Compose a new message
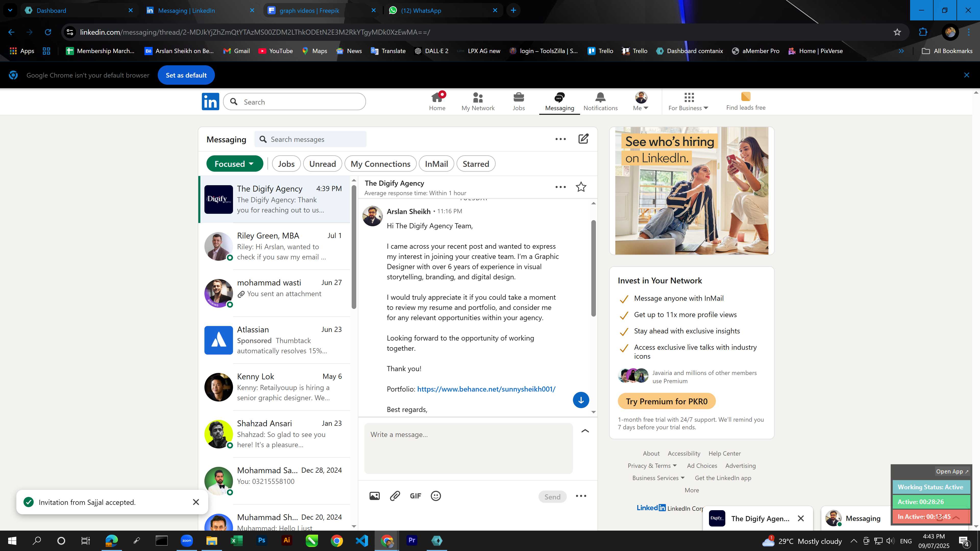Screen dimensions: 980x551 [583, 139]
